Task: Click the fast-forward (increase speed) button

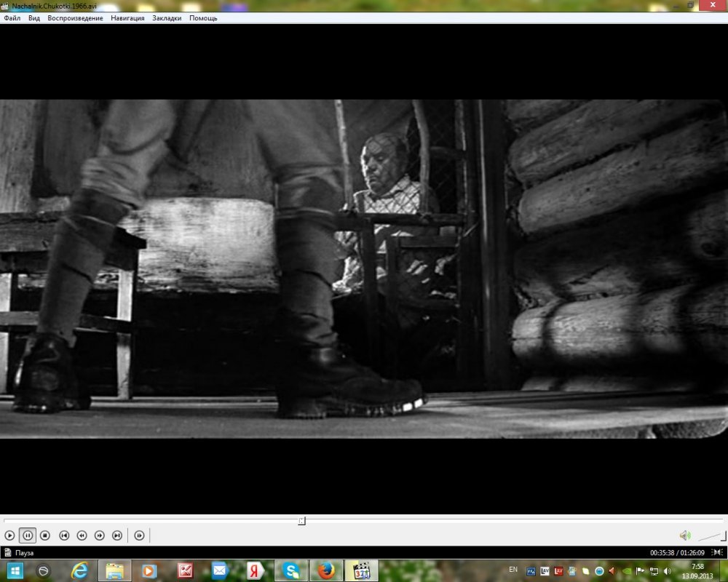Action: pyautogui.click(x=99, y=535)
